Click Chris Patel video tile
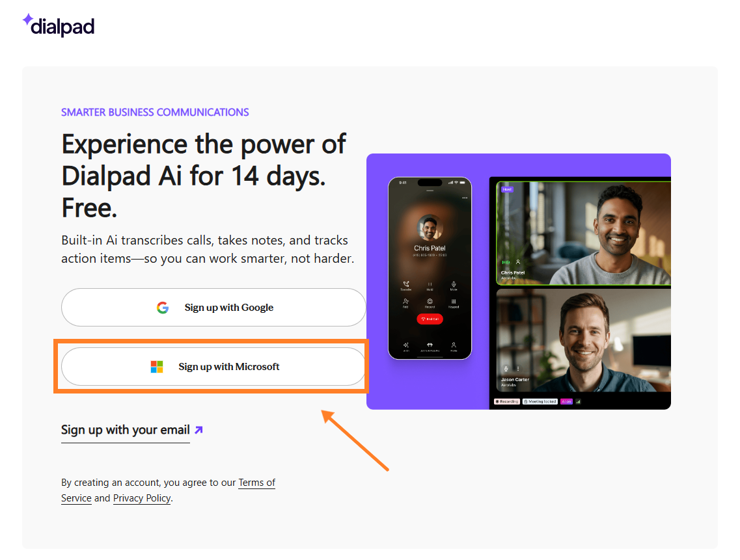Viewport: 740px width, 560px height. pyautogui.click(x=583, y=233)
